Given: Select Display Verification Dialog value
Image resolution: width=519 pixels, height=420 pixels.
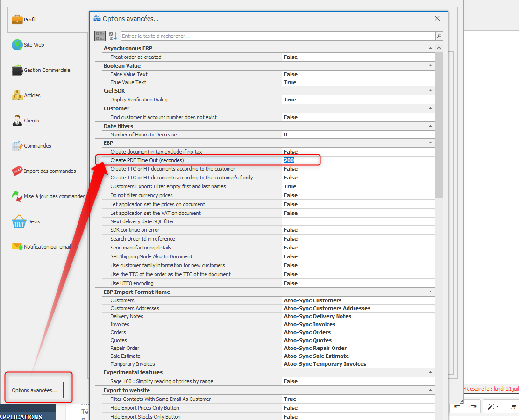Looking at the screenshot, I should point(358,100).
